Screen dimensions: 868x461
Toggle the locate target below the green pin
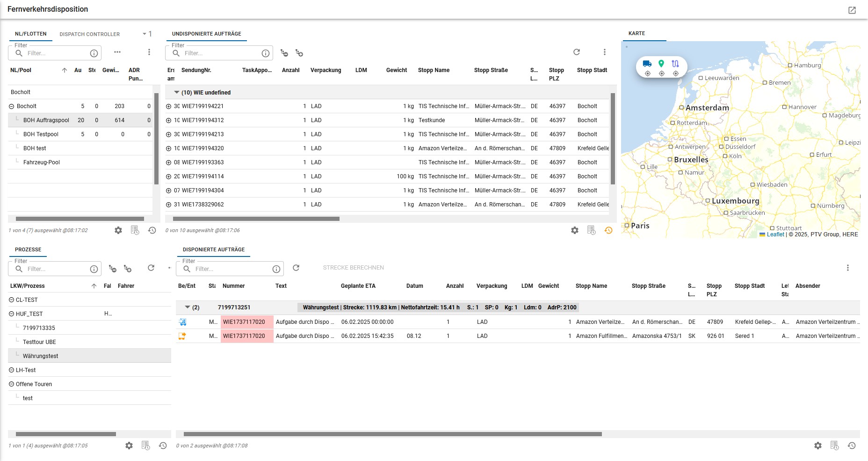[662, 73]
